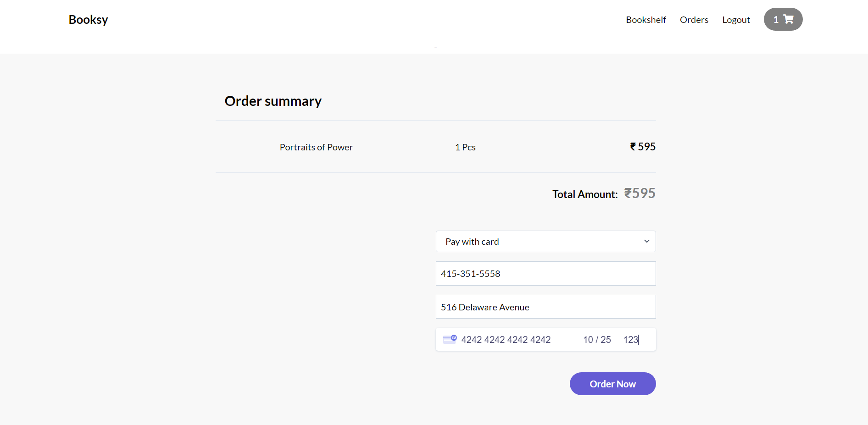Click the Order summary heading
The width and height of the screenshot is (868, 425).
pyautogui.click(x=273, y=101)
